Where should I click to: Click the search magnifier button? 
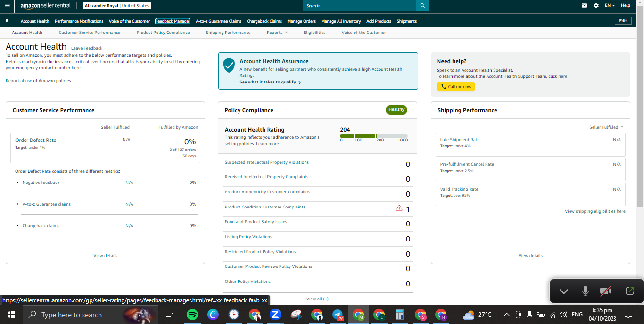422,6
